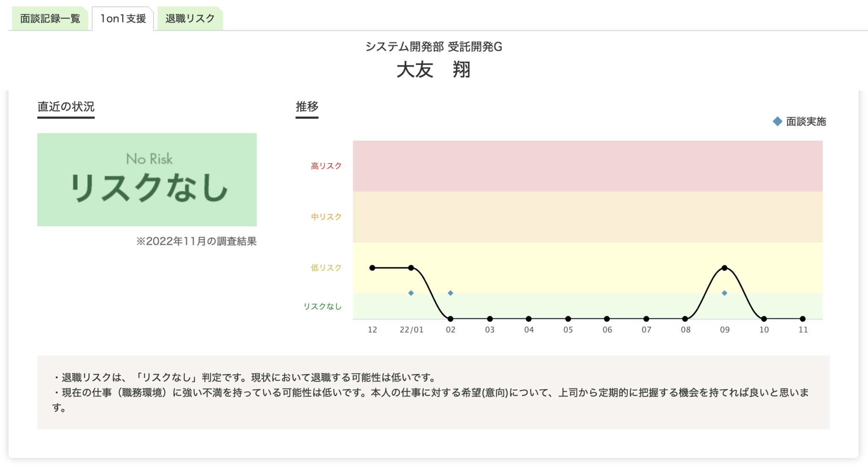
Task: Click the 面談実施 legend diamond icon
Action: (776, 122)
